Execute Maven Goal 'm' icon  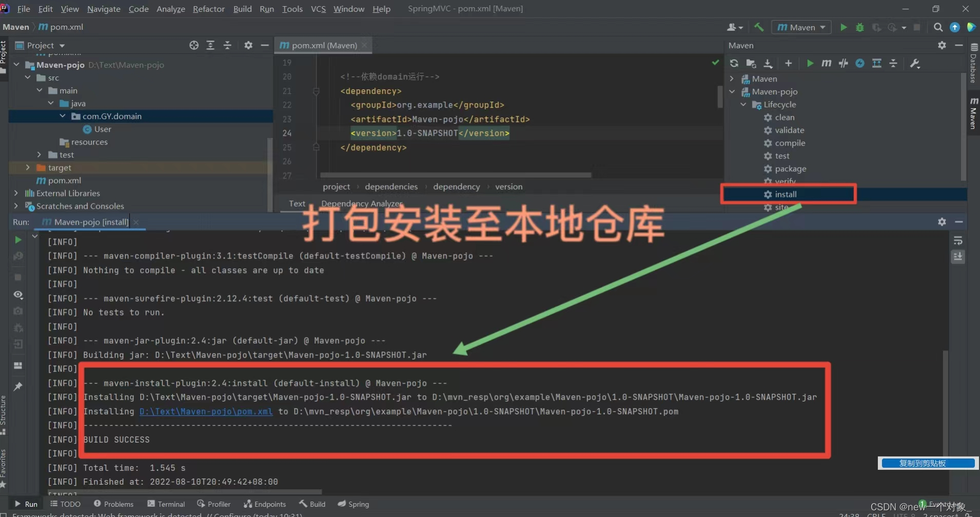(826, 63)
